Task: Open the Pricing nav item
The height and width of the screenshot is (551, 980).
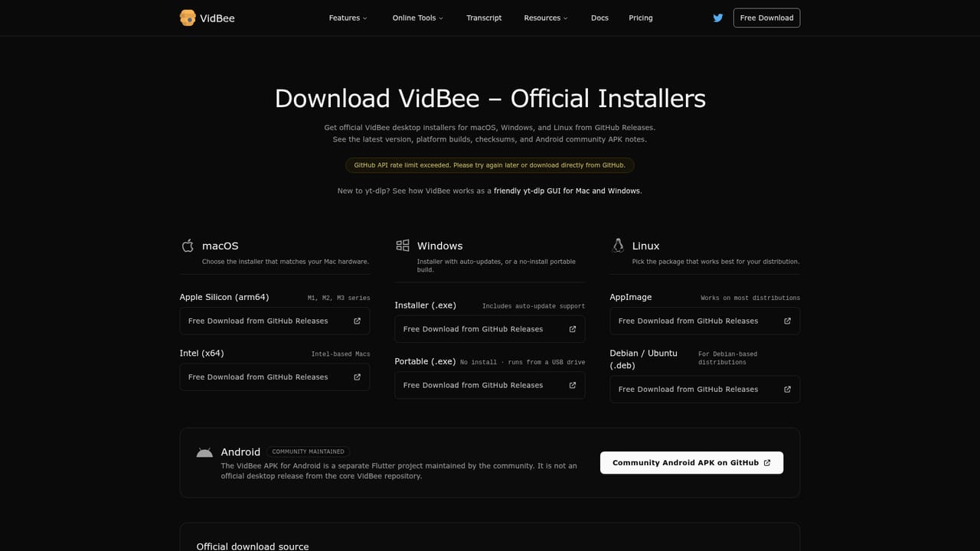Action: [x=641, y=18]
